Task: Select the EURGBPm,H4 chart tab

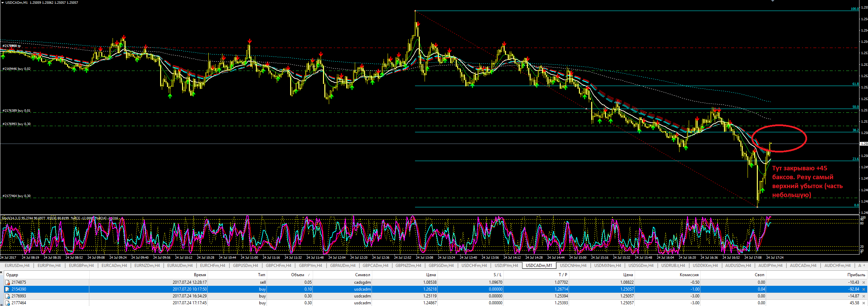Action: pyautogui.click(x=81, y=266)
